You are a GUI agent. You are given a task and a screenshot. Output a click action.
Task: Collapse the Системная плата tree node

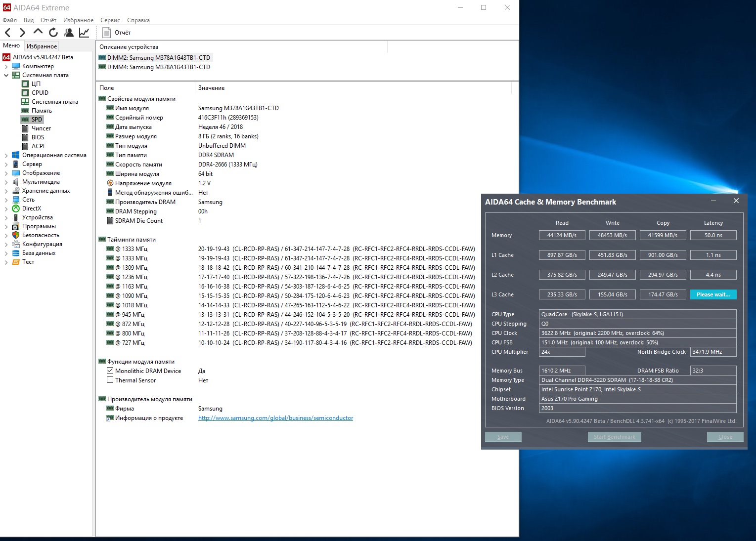pyautogui.click(x=6, y=75)
